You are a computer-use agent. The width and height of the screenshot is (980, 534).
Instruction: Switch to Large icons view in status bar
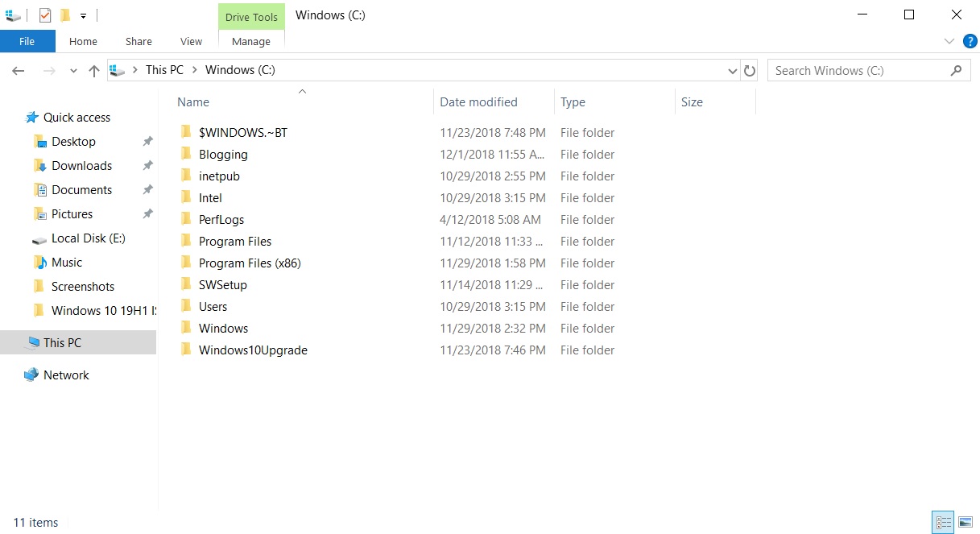pyautogui.click(x=965, y=522)
